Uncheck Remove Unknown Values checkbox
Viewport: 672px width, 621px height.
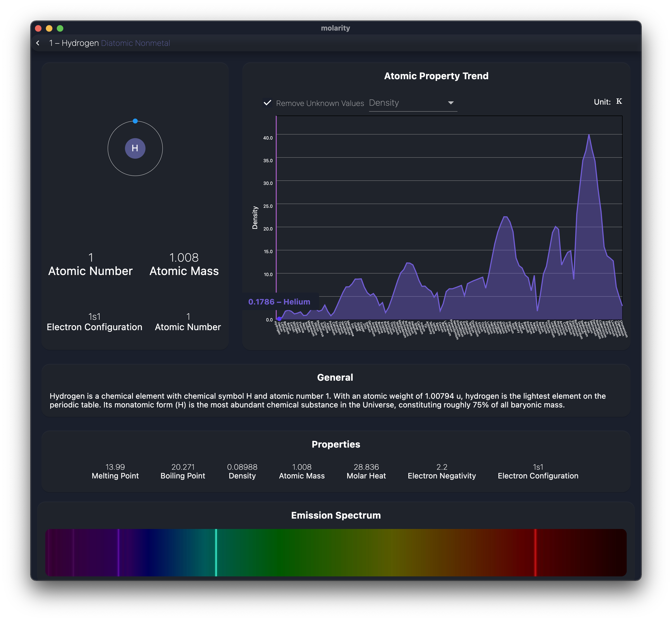pyautogui.click(x=267, y=103)
